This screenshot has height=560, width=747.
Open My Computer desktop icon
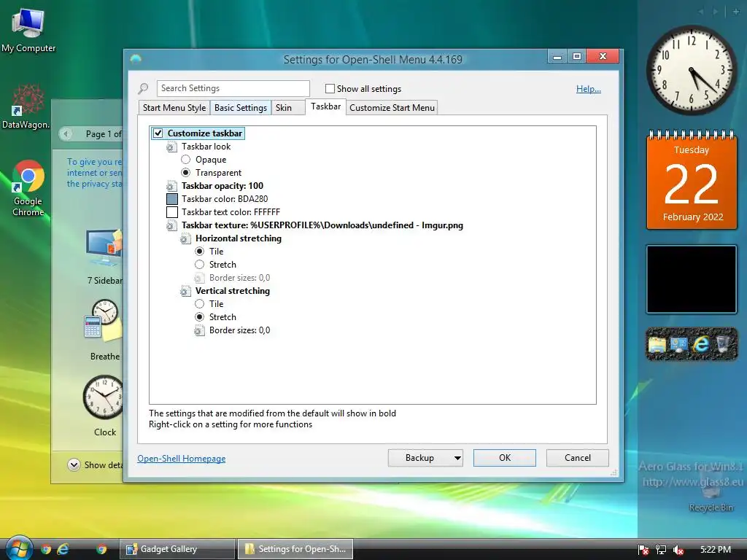pyautogui.click(x=28, y=31)
